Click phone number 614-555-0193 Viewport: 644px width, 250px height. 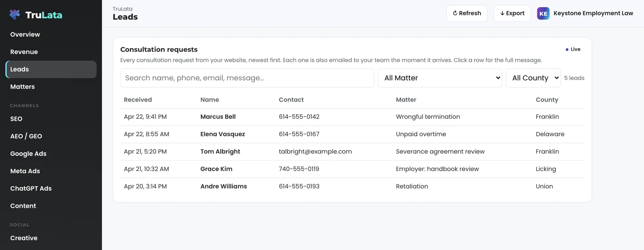(299, 186)
